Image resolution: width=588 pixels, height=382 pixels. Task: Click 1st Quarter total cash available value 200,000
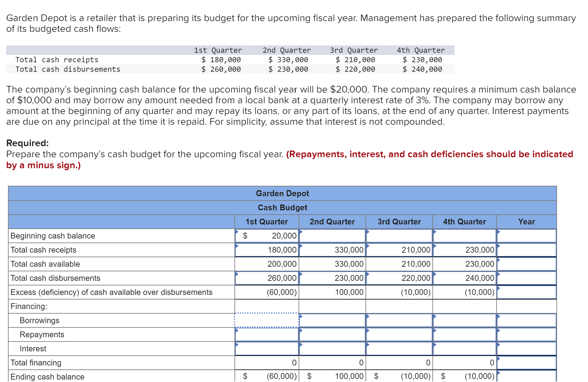(282, 264)
